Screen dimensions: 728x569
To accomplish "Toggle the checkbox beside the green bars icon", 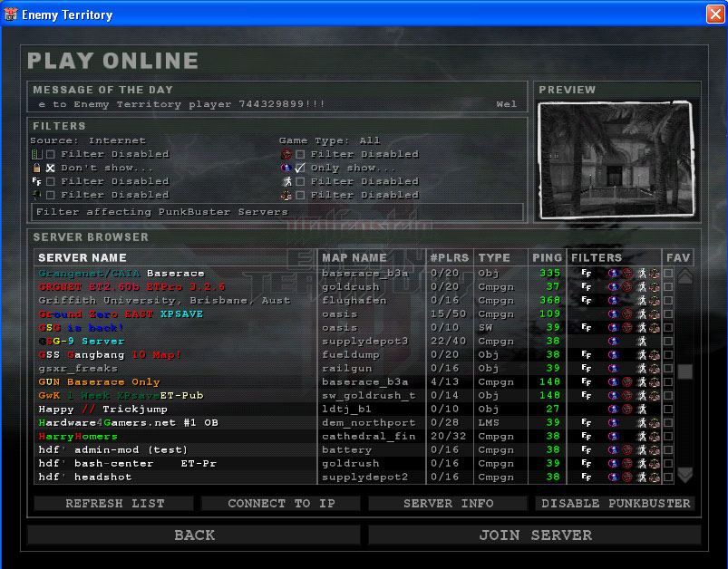I will (x=51, y=154).
